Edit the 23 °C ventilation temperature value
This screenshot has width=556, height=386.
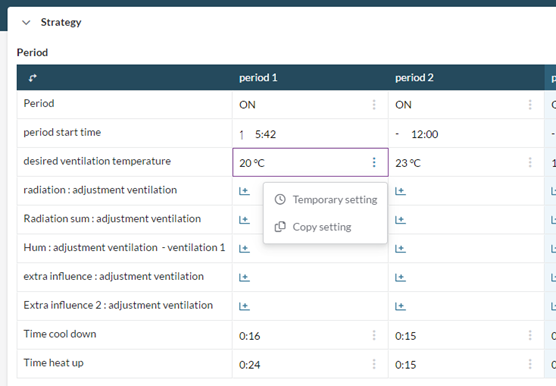click(408, 163)
